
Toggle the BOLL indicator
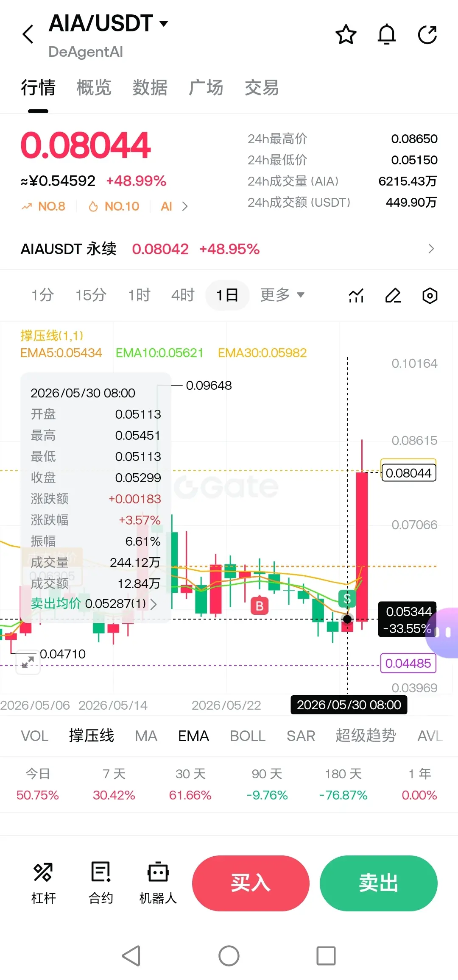pos(248,736)
